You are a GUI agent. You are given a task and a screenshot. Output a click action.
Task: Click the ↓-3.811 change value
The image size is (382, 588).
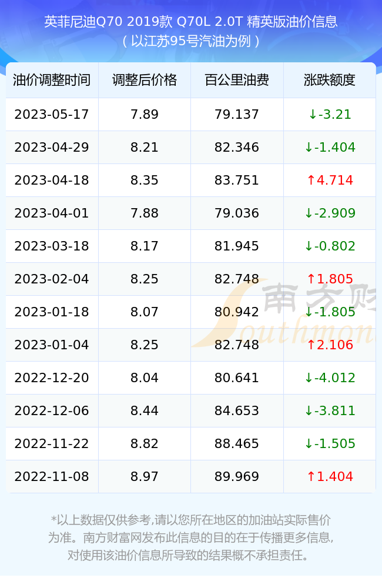click(330, 411)
